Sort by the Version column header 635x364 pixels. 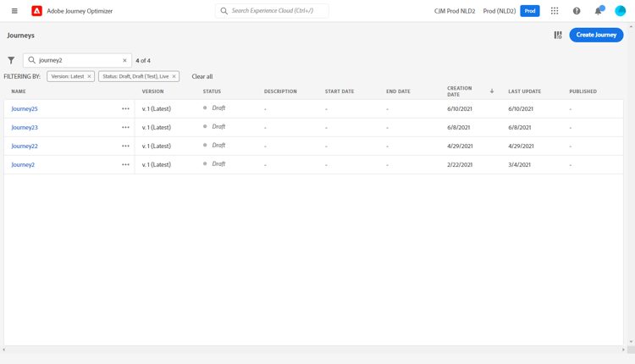(152, 91)
